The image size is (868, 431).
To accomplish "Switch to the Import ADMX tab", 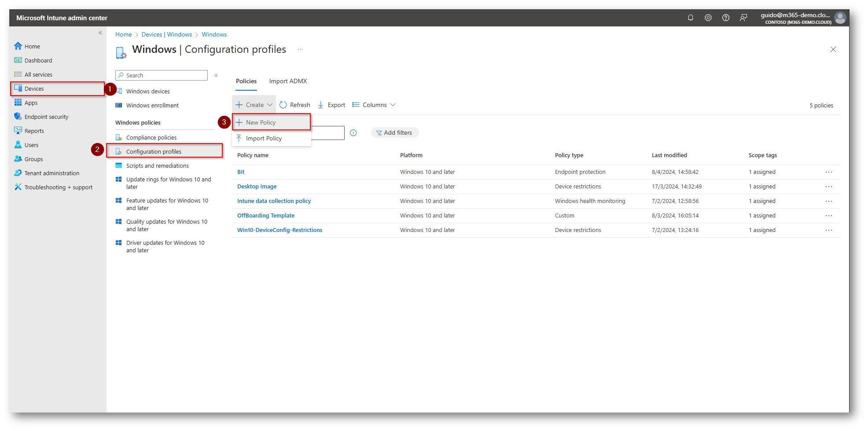I will (x=288, y=81).
